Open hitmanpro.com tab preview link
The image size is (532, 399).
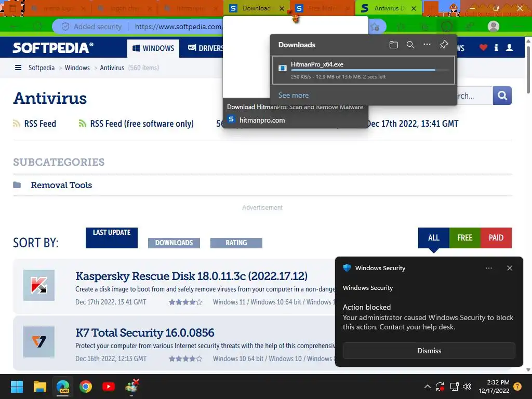pyautogui.click(x=262, y=120)
